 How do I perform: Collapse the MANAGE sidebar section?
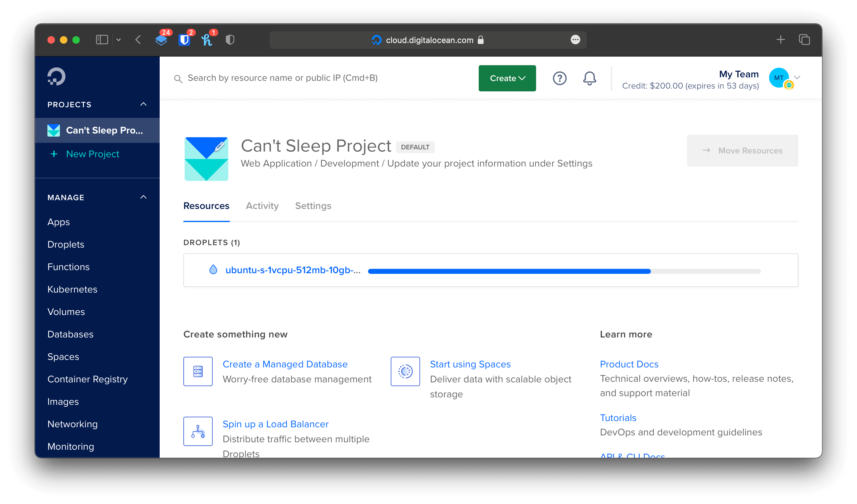tap(143, 197)
